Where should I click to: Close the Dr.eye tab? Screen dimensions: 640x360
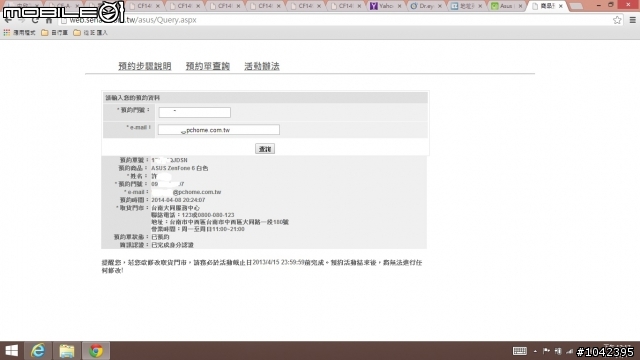click(x=440, y=6)
